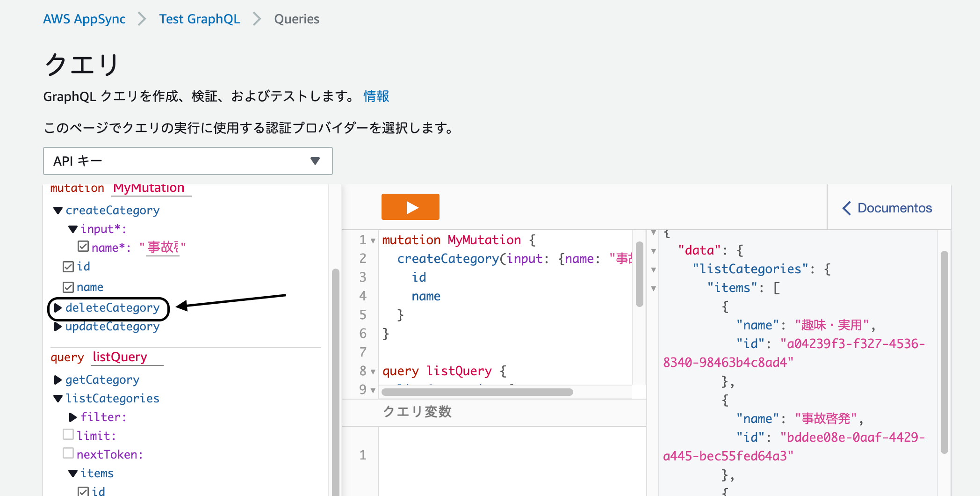Click "query listQuery {" on editor line 8
Screen dimensions: 980x496
[x=444, y=371]
